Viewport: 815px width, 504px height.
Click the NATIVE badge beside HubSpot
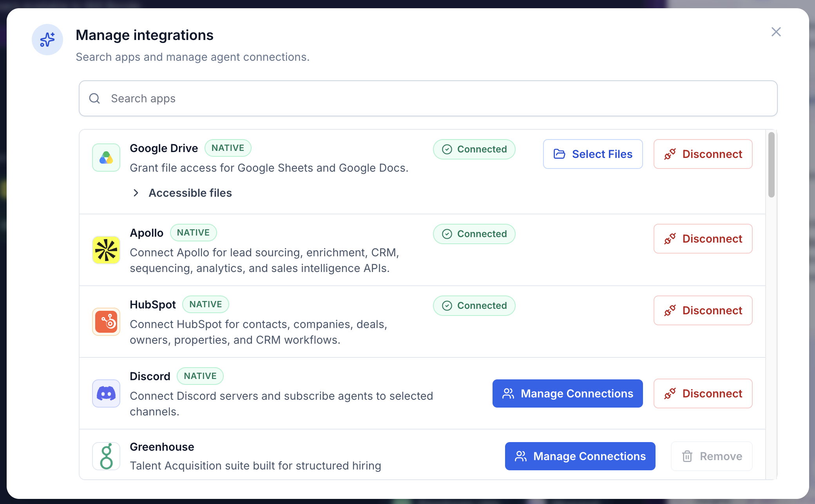[x=206, y=304]
